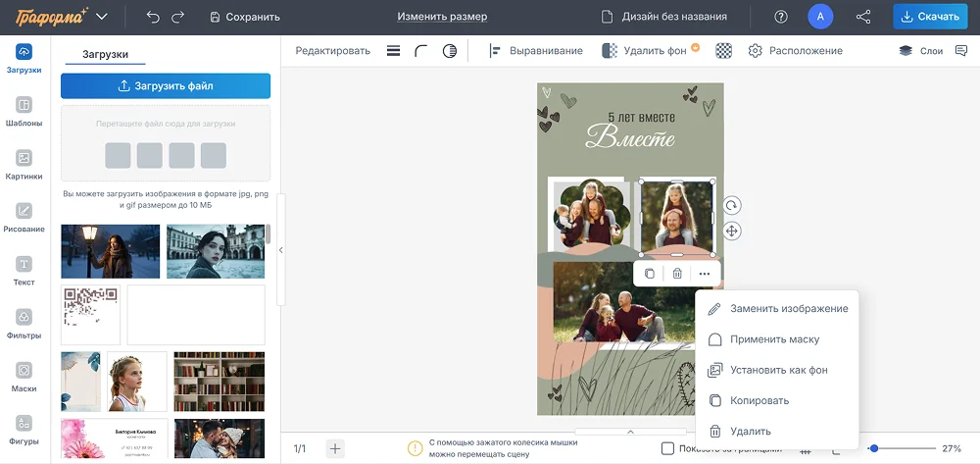Undo the last action

(x=153, y=17)
